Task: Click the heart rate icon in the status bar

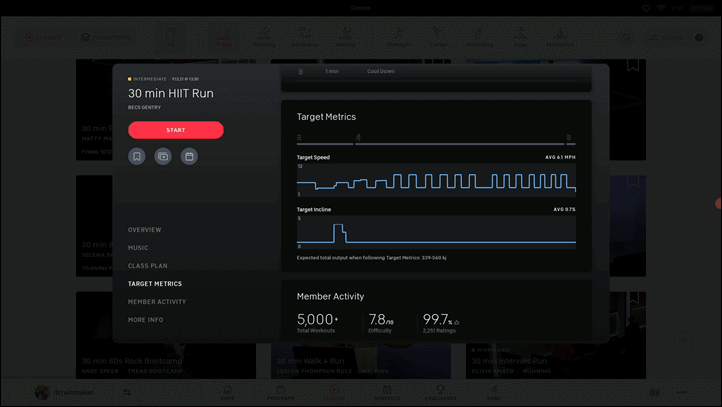Action: coord(646,8)
